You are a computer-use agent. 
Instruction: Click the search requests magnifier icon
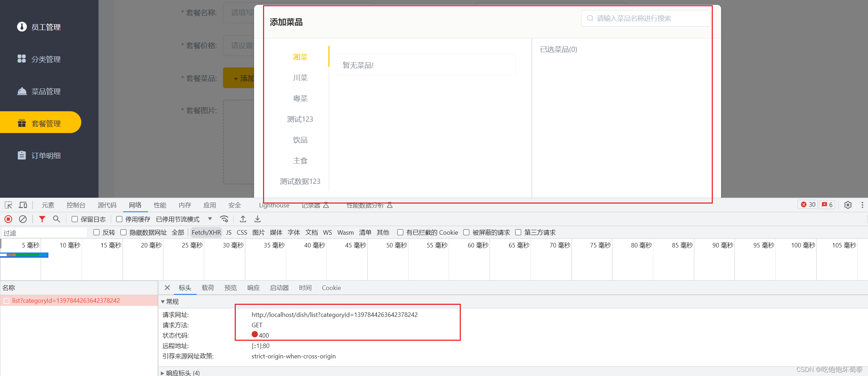[56, 219]
